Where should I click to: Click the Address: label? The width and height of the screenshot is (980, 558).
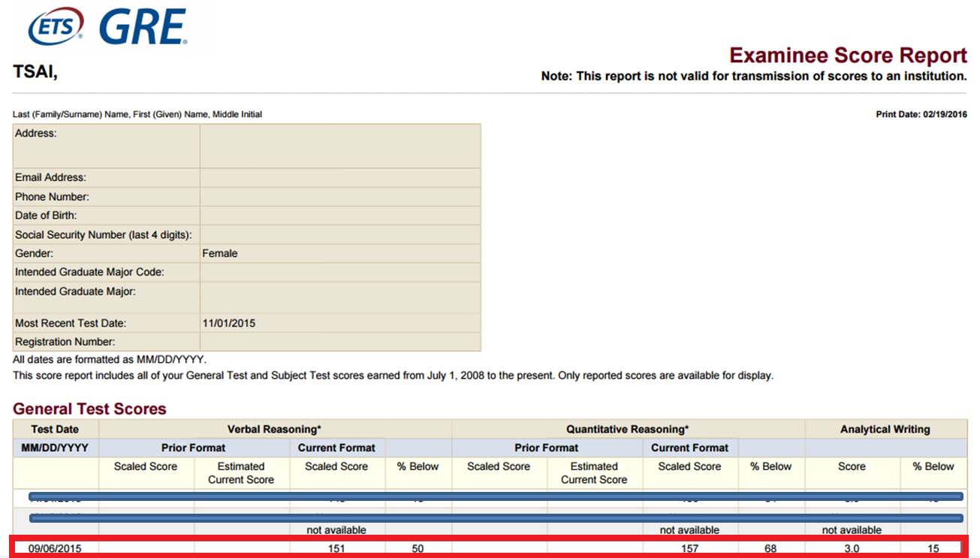[36, 134]
